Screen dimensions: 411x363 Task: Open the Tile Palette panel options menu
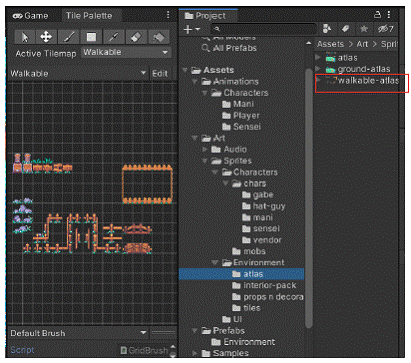[168, 15]
